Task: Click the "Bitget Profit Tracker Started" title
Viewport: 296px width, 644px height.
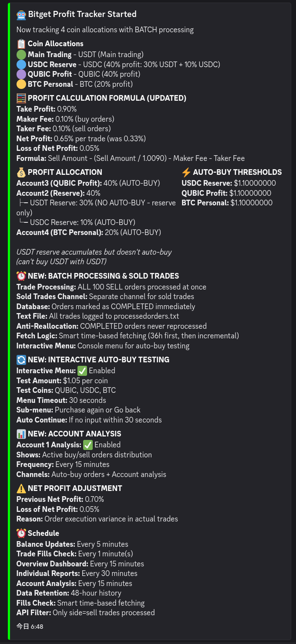Action: (x=82, y=14)
